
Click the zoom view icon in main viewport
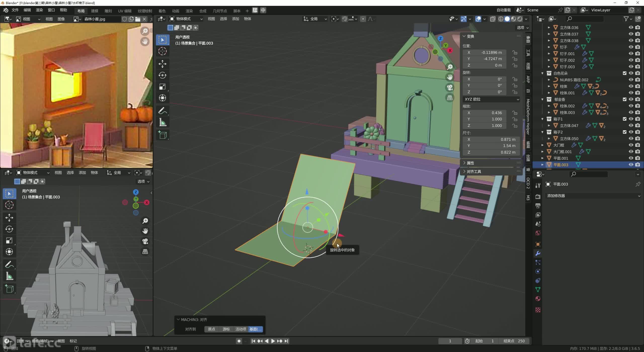450,67
